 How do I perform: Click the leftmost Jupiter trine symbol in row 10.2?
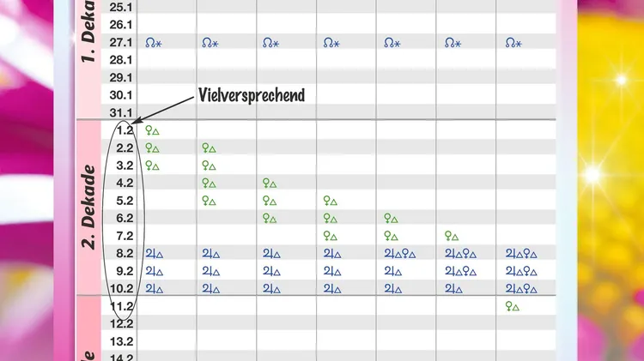[154, 289]
